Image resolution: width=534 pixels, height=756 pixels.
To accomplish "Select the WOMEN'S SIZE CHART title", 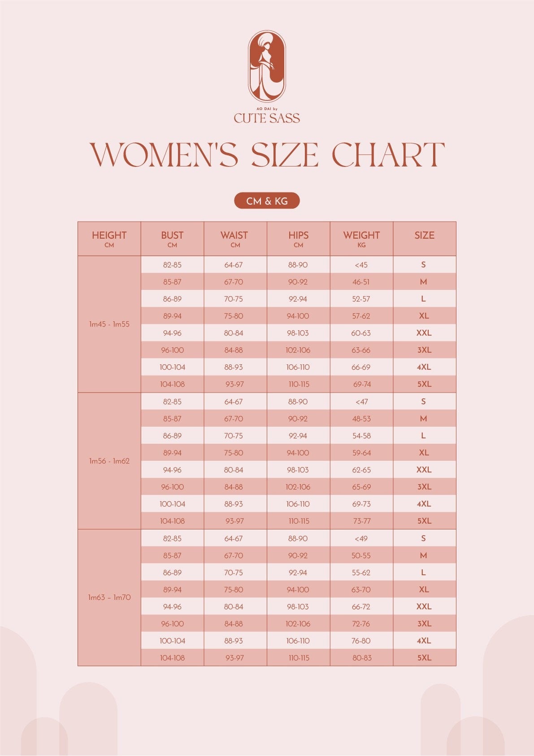I will pyautogui.click(x=267, y=155).
